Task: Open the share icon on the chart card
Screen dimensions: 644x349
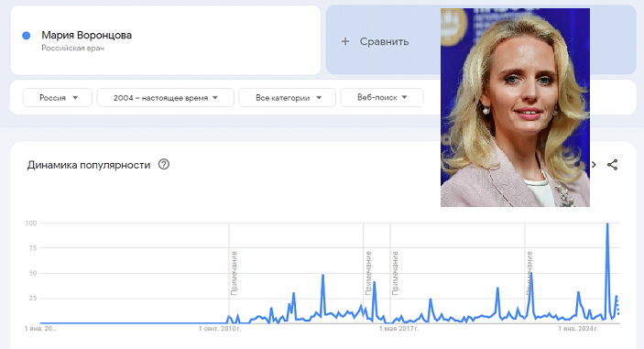Action: tap(612, 165)
